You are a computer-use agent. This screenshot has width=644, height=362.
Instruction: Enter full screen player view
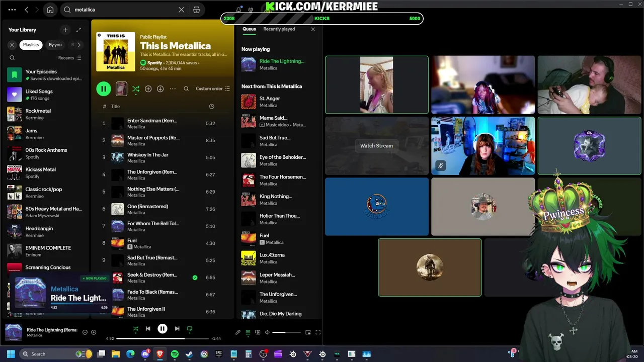click(318, 332)
